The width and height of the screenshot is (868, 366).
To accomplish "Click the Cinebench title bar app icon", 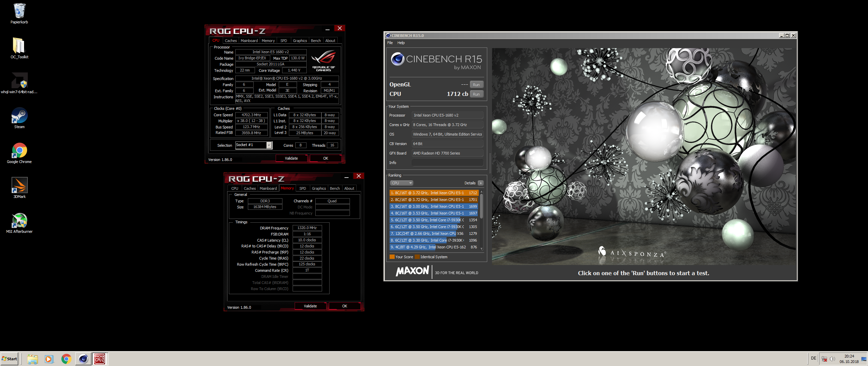I will [x=388, y=36].
